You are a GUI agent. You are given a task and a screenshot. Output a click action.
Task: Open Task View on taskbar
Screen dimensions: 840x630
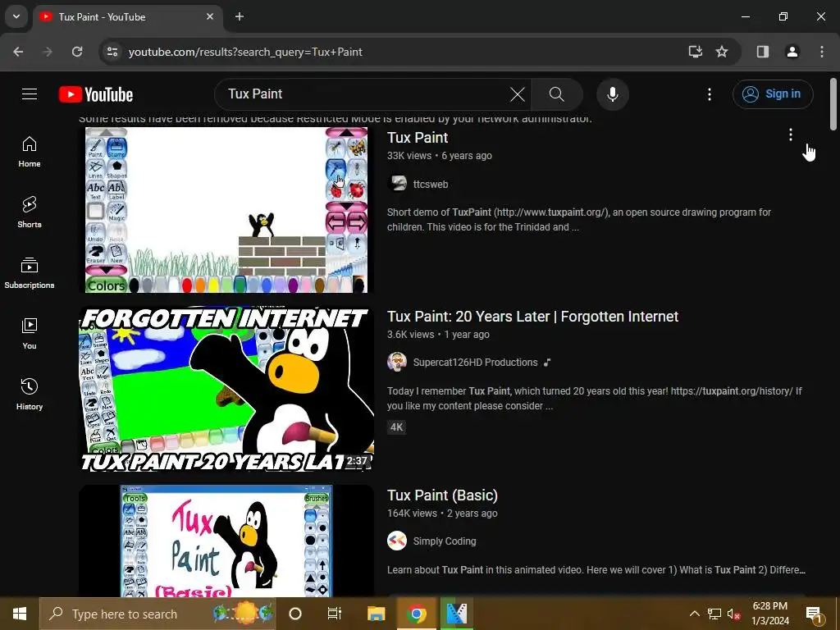[335, 614]
